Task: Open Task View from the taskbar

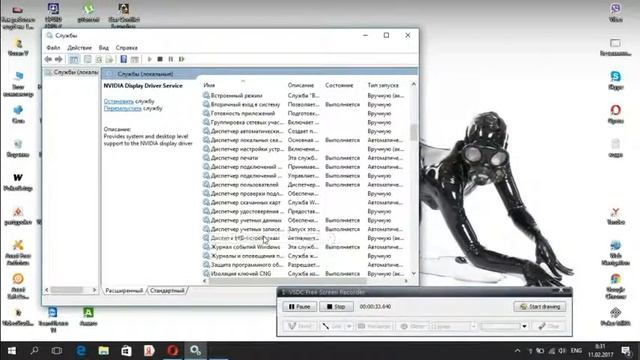Action: (x=57, y=351)
